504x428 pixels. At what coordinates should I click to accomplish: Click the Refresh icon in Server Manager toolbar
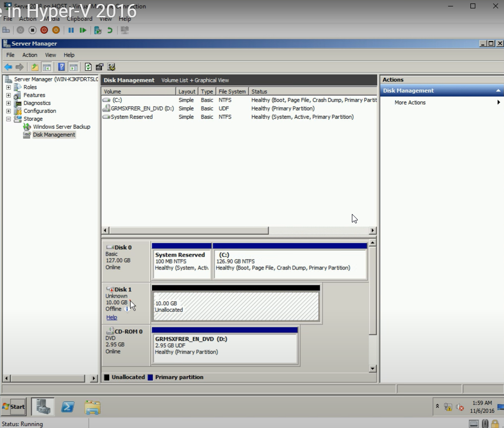tap(88, 67)
